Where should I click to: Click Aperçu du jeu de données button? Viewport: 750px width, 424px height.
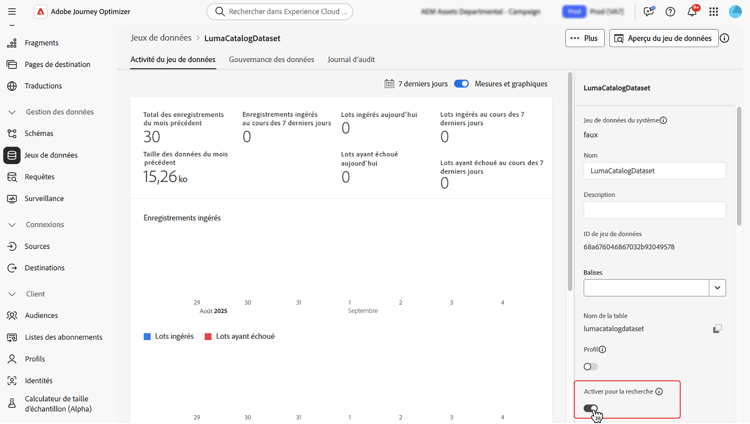[663, 38]
